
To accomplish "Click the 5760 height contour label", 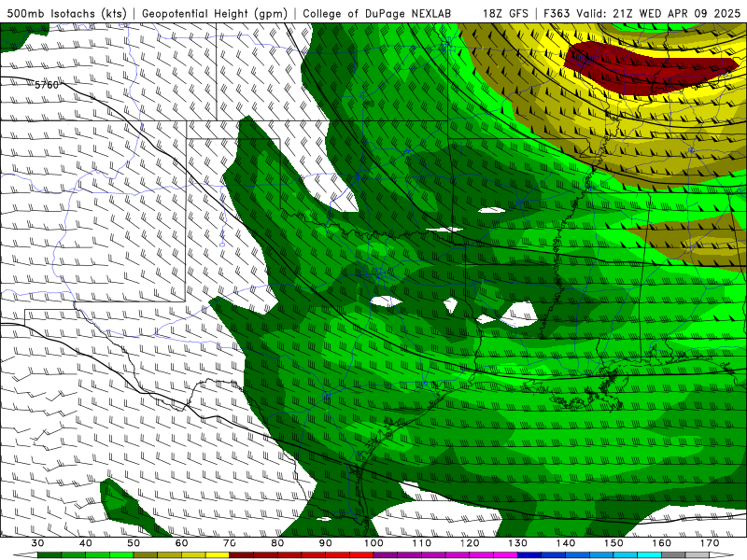I will pyautogui.click(x=47, y=85).
